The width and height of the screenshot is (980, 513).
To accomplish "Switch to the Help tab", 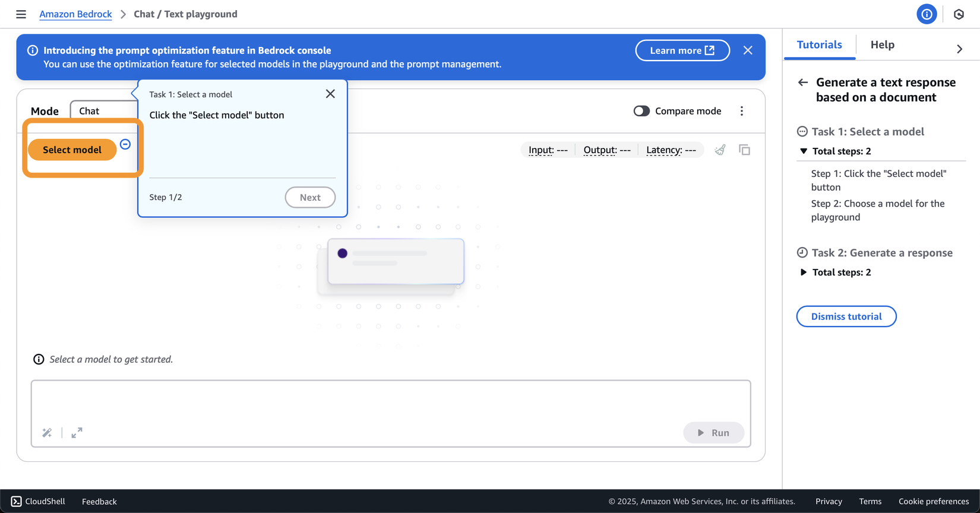I will tap(882, 45).
